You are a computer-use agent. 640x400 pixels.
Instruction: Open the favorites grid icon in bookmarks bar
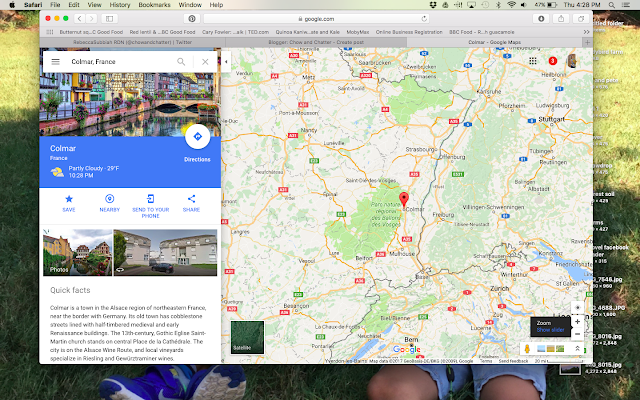(50, 32)
